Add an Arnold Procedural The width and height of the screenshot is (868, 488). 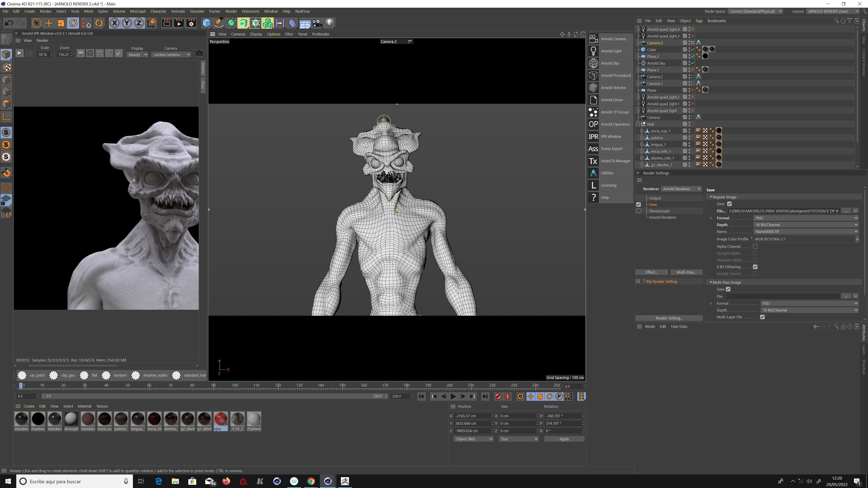[x=610, y=75]
